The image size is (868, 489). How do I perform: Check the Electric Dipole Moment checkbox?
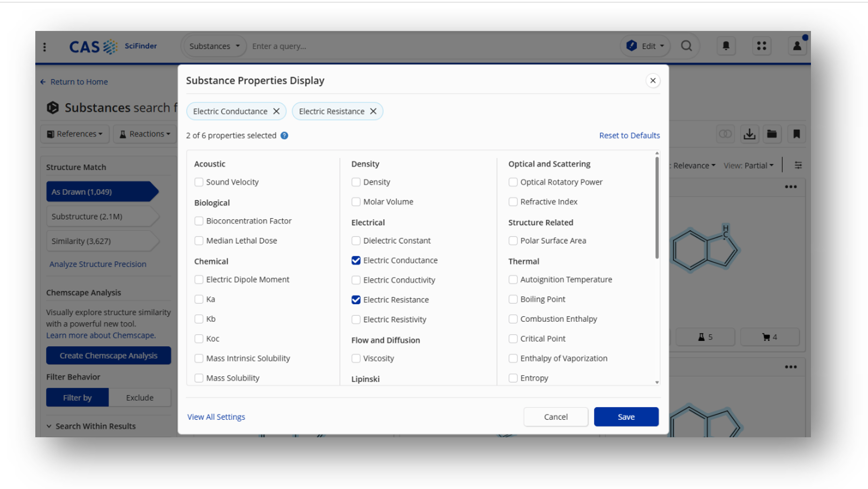[x=199, y=280]
